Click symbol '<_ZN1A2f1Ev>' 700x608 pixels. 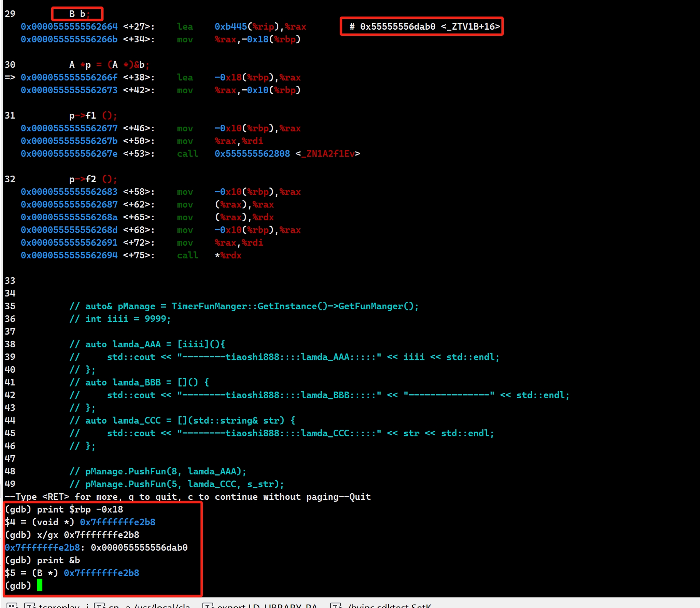[x=328, y=154]
